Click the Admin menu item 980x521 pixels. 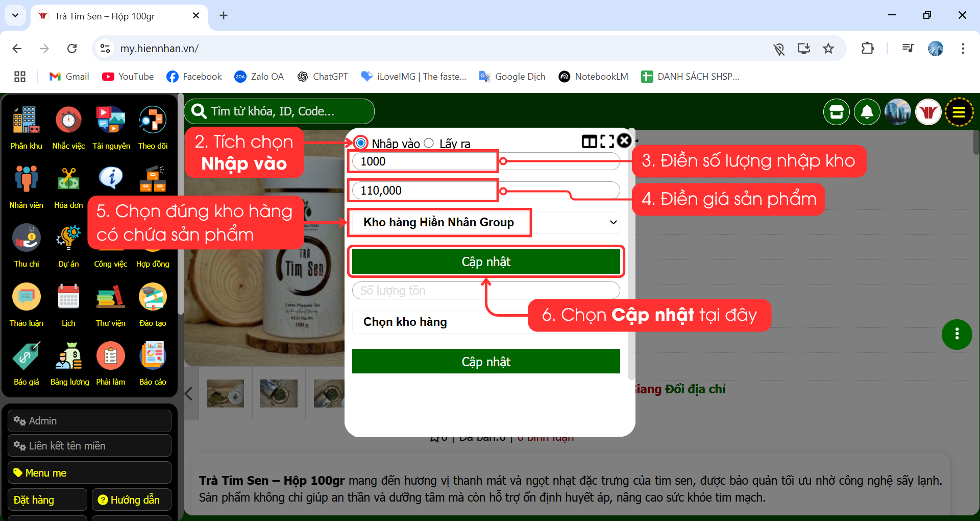tap(89, 421)
